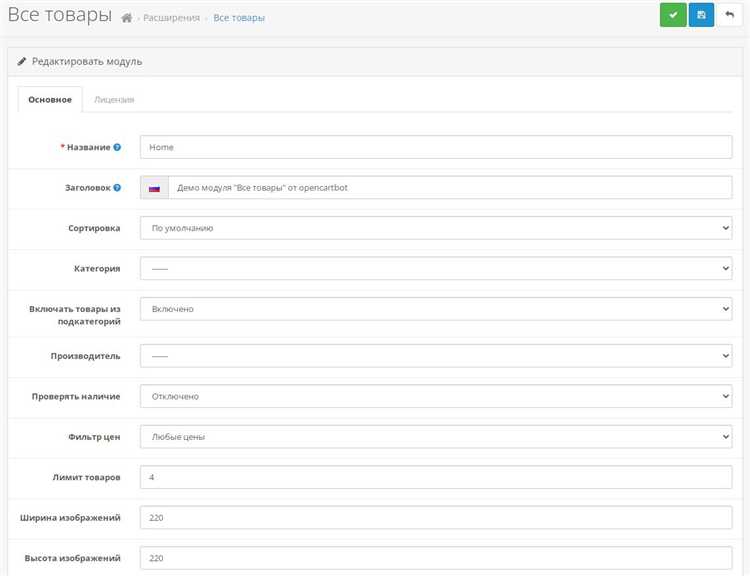Click the pencil icon beside Редактировать модуль
Image resolution: width=750 pixels, height=576 pixels.
pyautogui.click(x=23, y=61)
